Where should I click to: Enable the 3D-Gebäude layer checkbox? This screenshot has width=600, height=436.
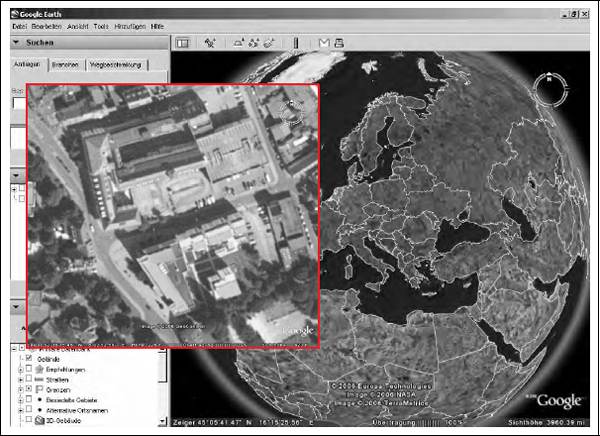click(x=29, y=420)
